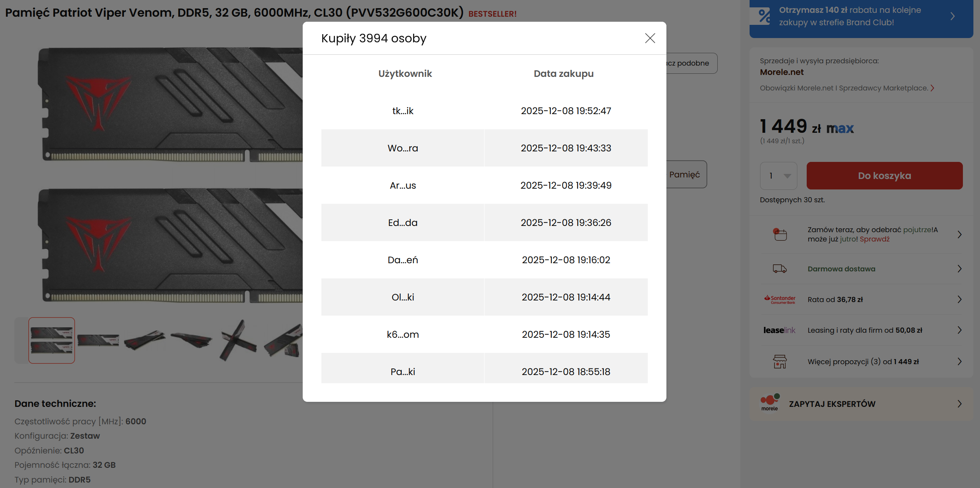Select the first product thumbnail
Viewport: 980px width, 488px height.
click(x=52, y=340)
